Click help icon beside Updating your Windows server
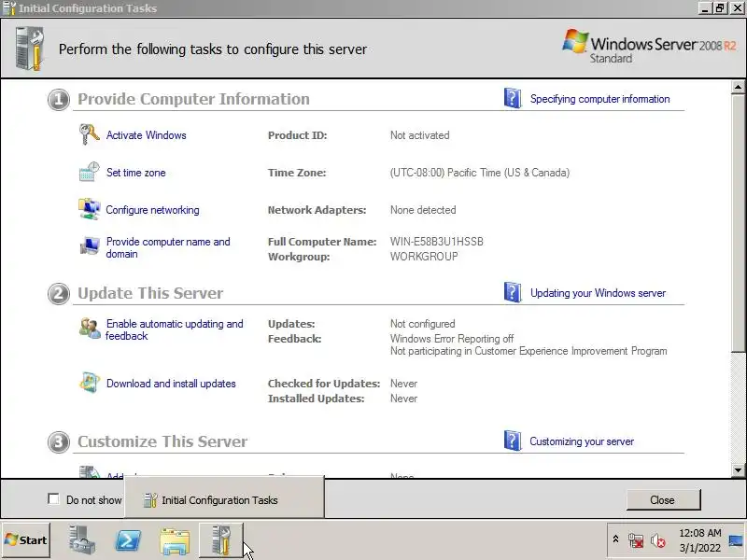The width and height of the screenshot is (747, 560). 512,292
